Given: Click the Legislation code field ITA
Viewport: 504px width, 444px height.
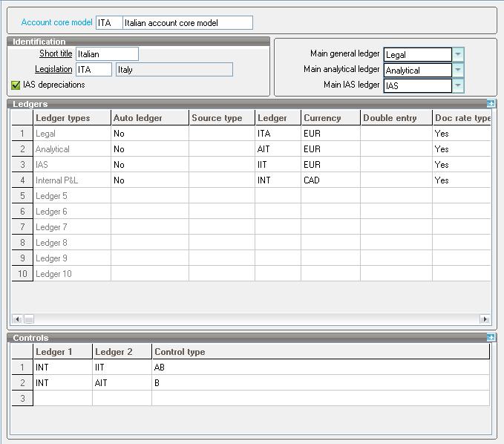Looking at the screenshot, I should coord(94,70).
